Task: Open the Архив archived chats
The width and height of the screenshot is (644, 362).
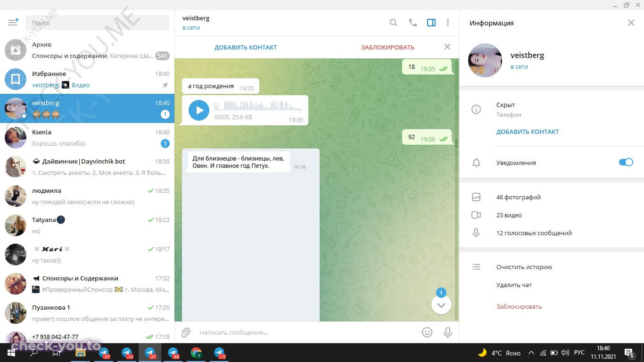Action: click(87, 50)
